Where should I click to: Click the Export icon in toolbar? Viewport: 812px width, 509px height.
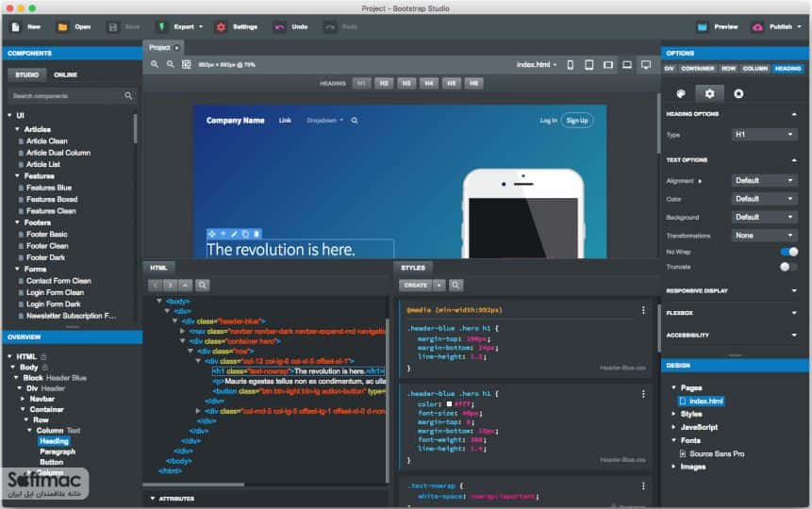[161, 27]
